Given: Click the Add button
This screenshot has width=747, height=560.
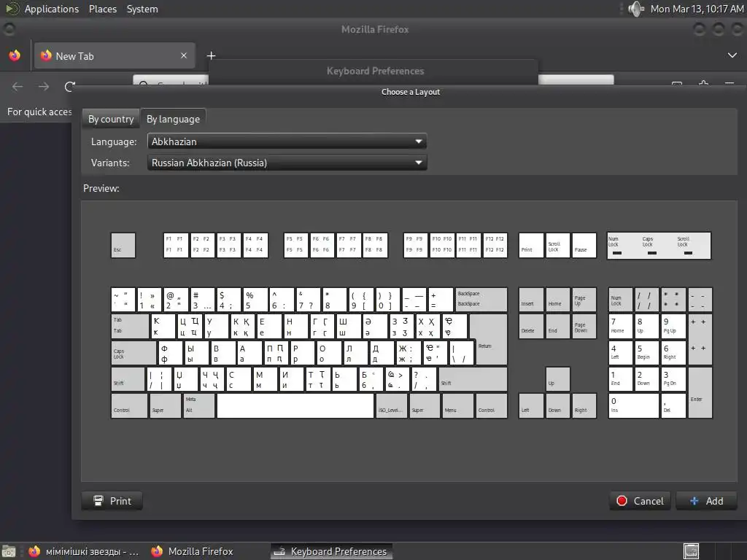Looking at the screenshot, I should [706, 501].
